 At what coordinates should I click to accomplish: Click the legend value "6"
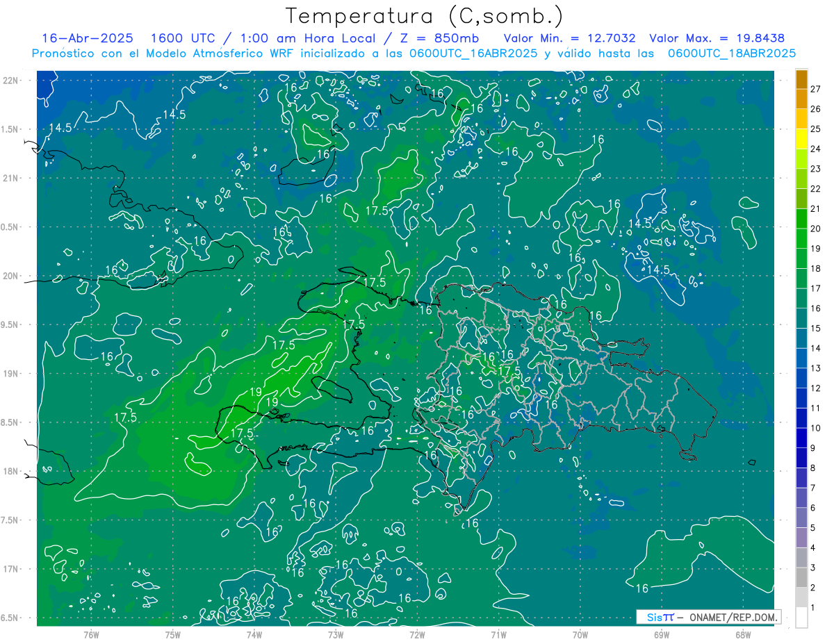812,508
